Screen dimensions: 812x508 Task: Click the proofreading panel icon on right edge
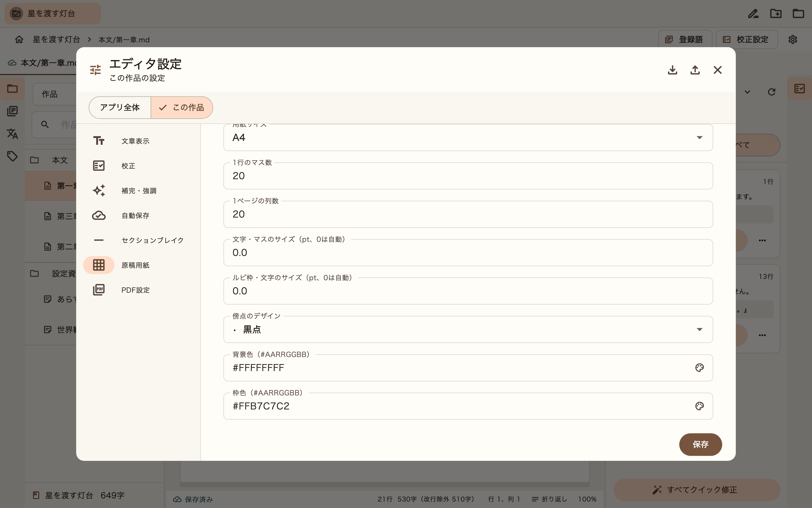coord(800,89)
